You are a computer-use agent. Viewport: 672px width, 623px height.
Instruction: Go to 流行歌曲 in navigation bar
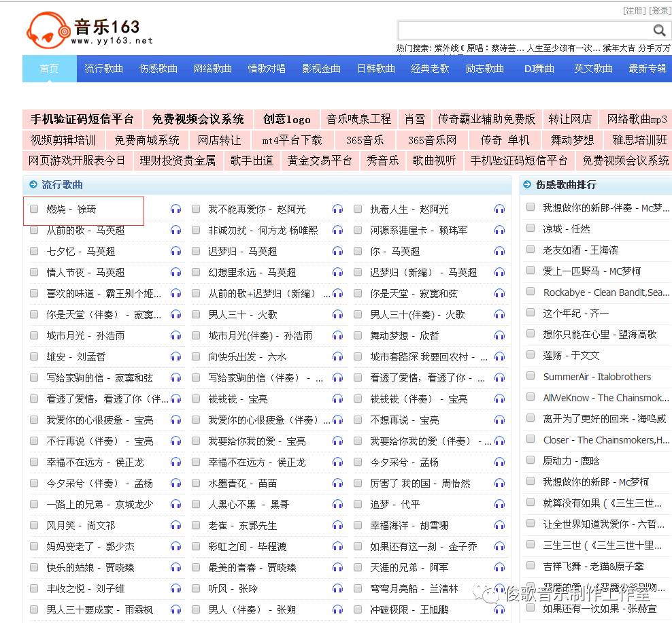point(103,69)
